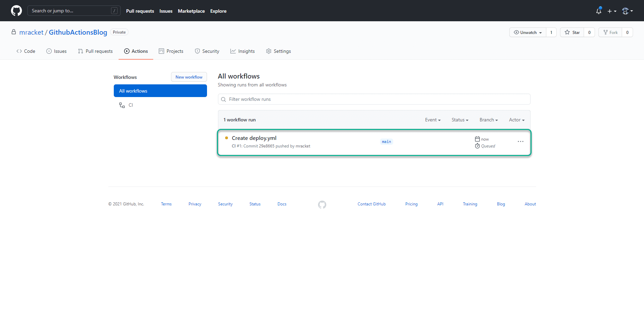Viewport: 644px width, 322px height.
Task: Open the mracket owner profile link
Action: 31,32
